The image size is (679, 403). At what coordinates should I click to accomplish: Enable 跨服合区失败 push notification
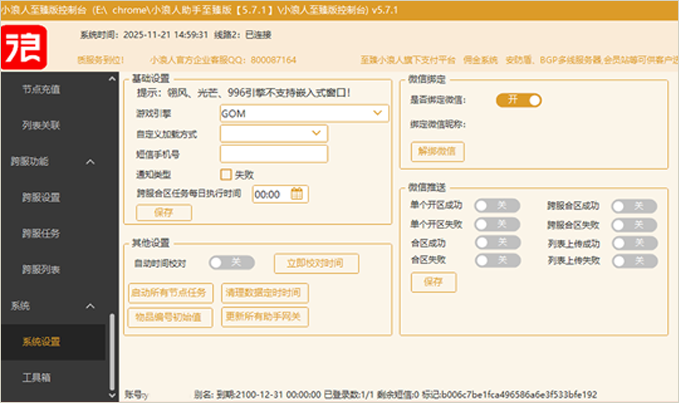tap(633, 224)
